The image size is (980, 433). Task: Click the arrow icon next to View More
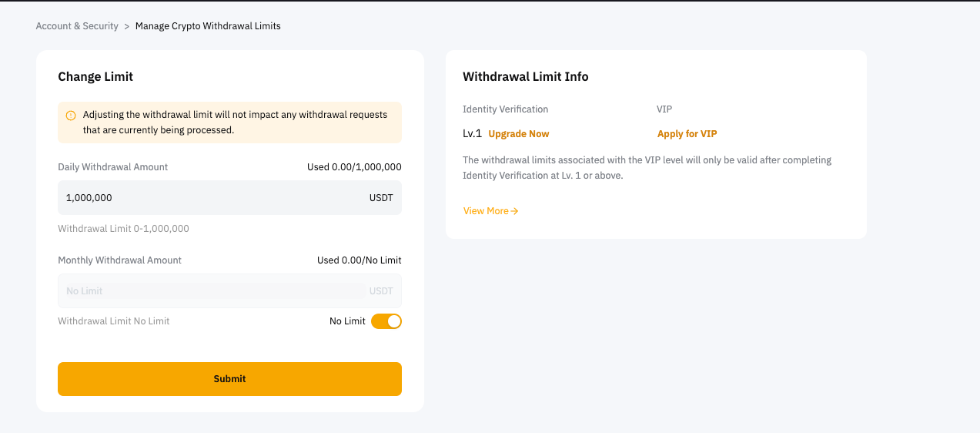tap(514, 211)
